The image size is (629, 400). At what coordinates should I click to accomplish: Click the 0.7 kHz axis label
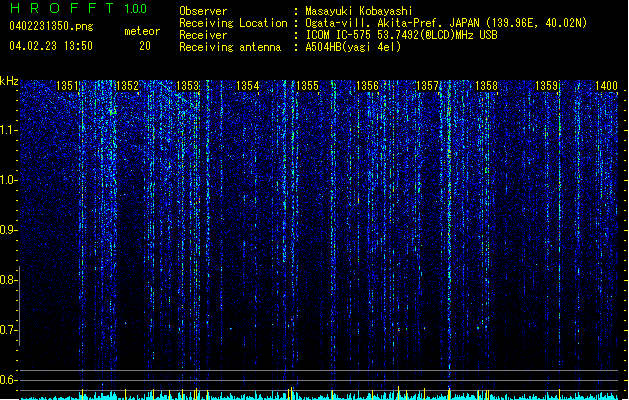8,330
